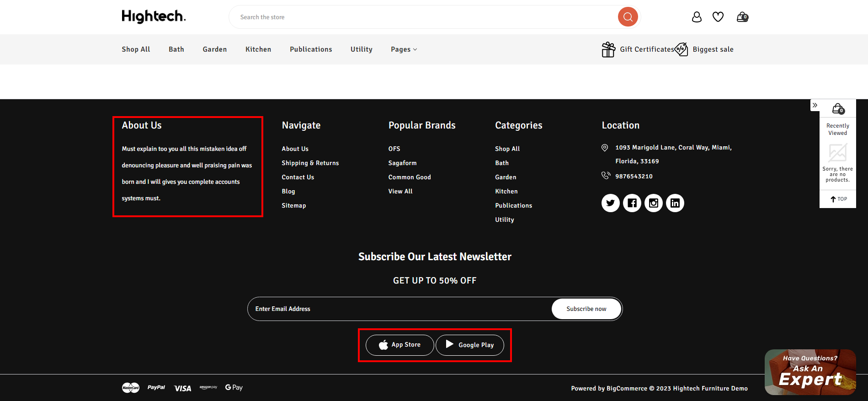
Task: Open the Shipping & Returns footer link
Action: pos(310,163)
